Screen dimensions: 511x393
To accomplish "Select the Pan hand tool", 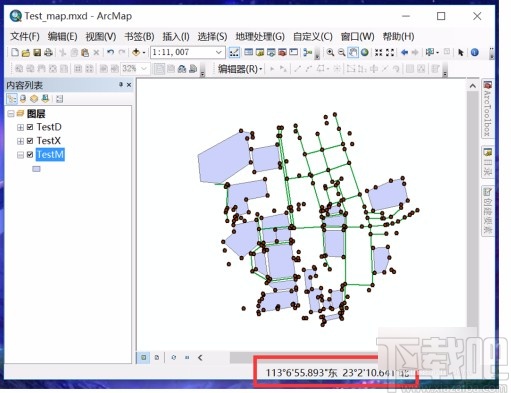I will (353, 52).
